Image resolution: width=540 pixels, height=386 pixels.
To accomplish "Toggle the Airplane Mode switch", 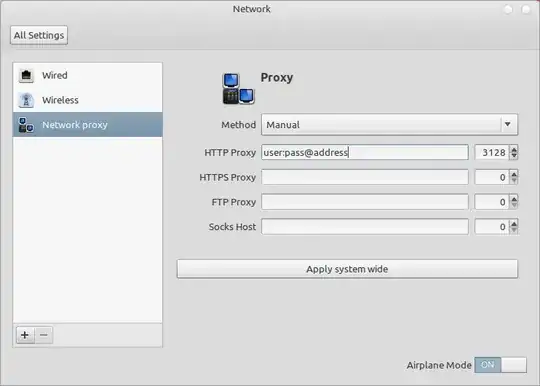I will [x=500, y=365].
